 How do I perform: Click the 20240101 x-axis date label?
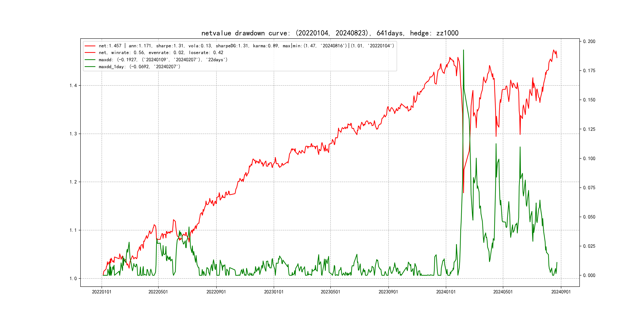point(446,292)
